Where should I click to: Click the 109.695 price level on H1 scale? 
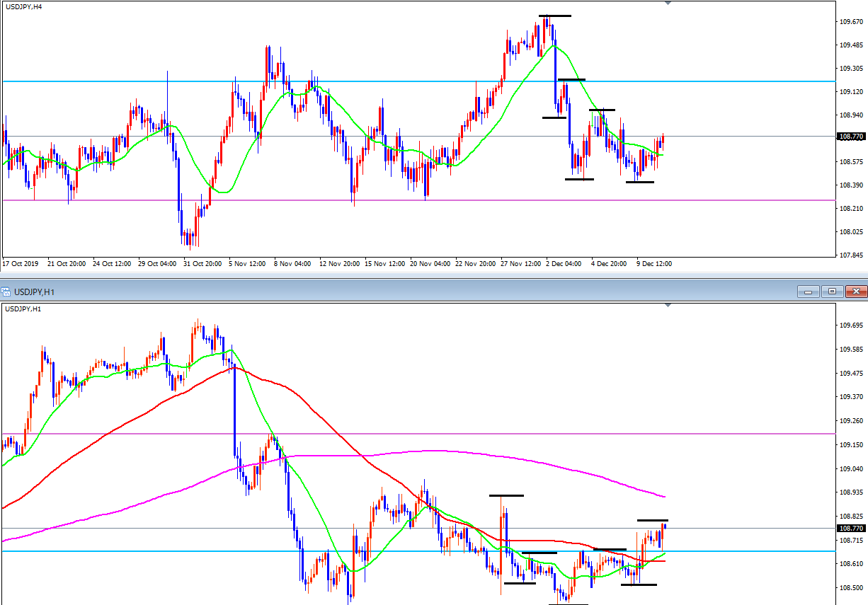point(850,325)
